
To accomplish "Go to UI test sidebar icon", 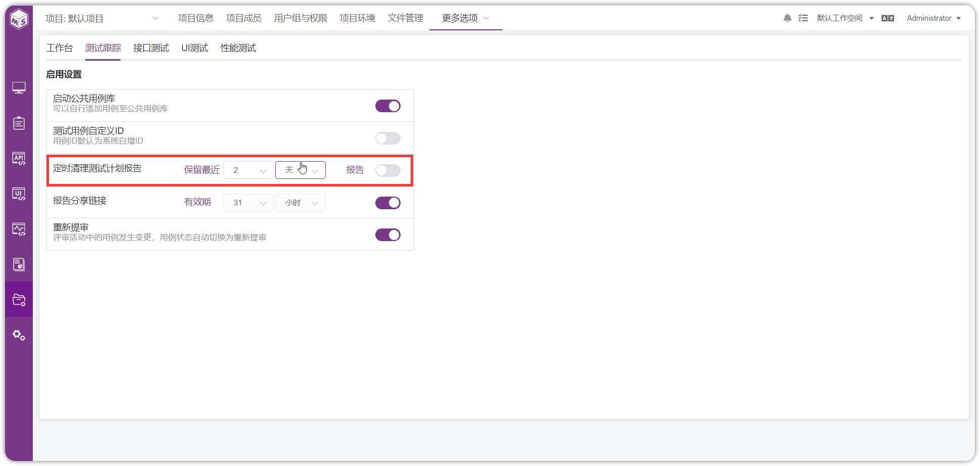I will click(x=19, y=194).
